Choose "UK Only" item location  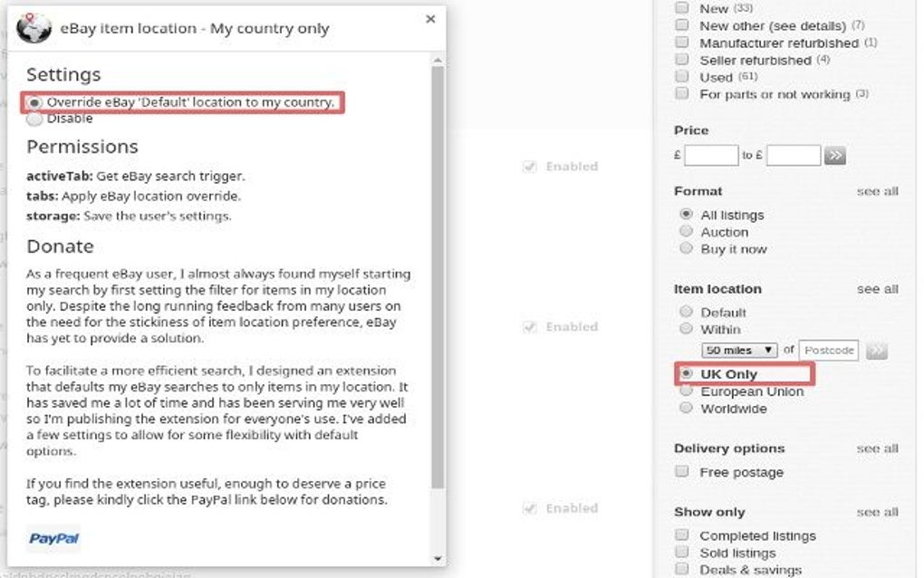(687, 373)
